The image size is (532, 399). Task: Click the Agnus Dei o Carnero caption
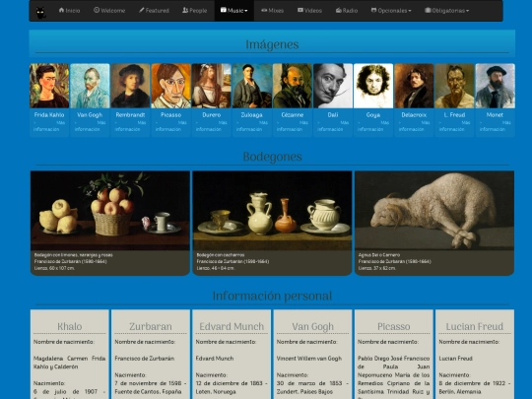[x=379, y=255]
